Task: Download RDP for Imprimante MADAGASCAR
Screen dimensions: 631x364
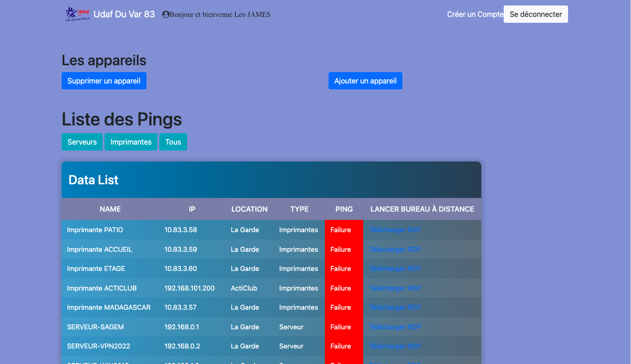Action: click(395, 307)
